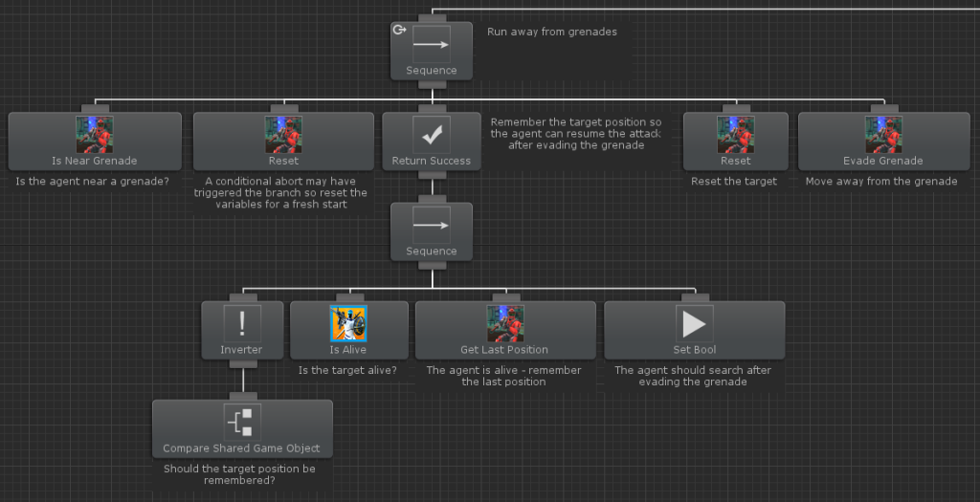Click 'The agent is alive - remember' comment
This screenshot has height=502, width=980.
(503, 376)
